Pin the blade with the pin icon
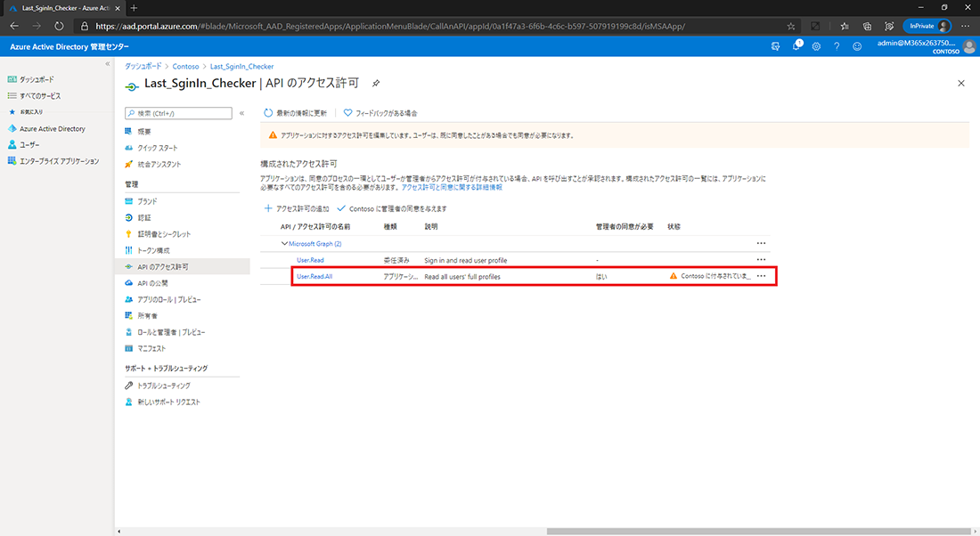The image size is (980, 536). tap(376, 83)
